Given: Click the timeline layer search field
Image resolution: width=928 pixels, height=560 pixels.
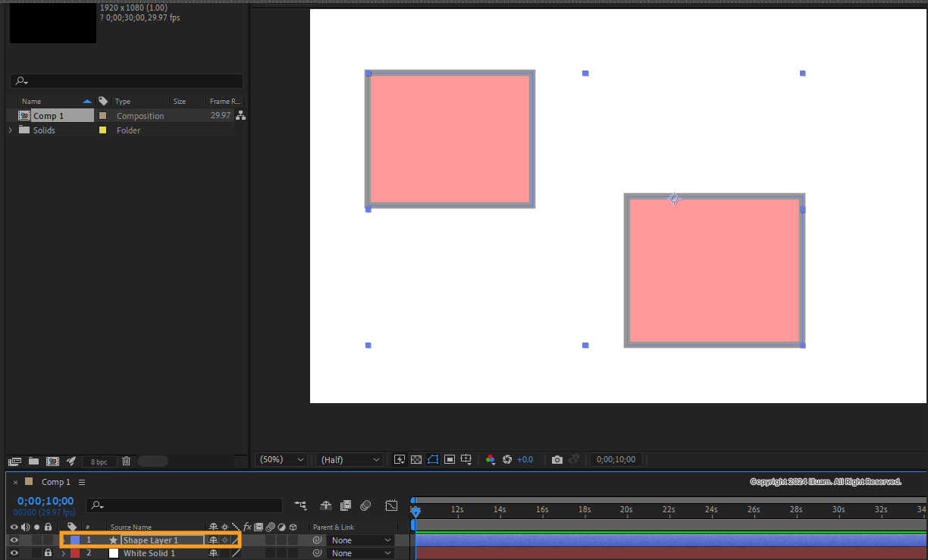Looking at the screenshot, I should [184, 505].
